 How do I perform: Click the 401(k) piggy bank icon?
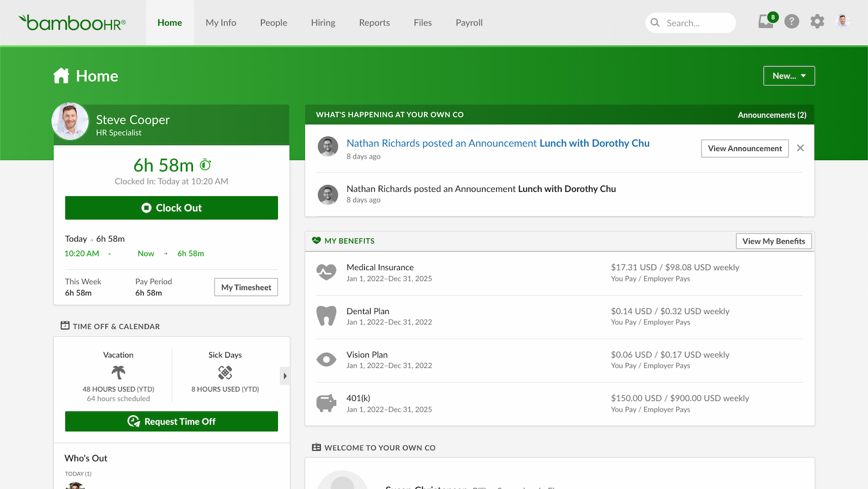click(x=326, y=403)
